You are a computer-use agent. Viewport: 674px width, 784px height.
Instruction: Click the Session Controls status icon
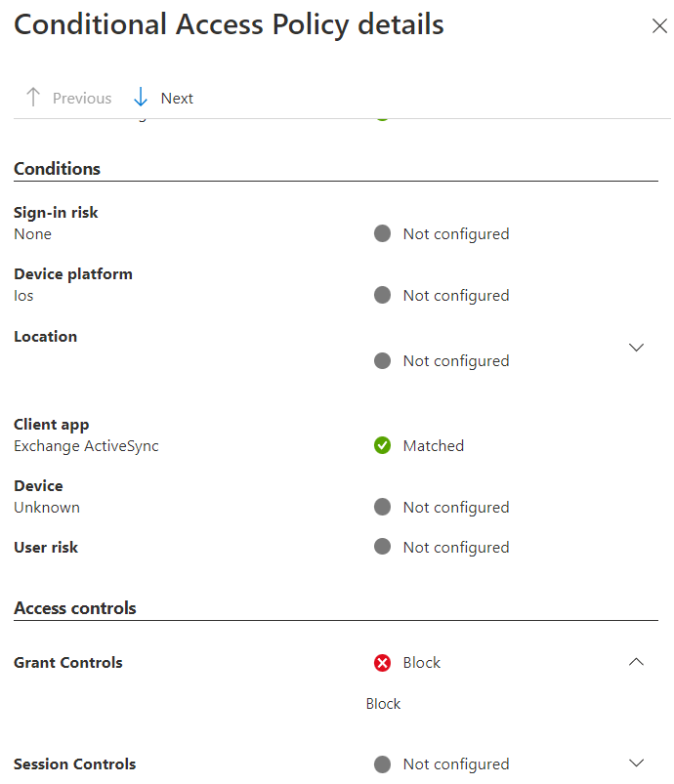382,763
